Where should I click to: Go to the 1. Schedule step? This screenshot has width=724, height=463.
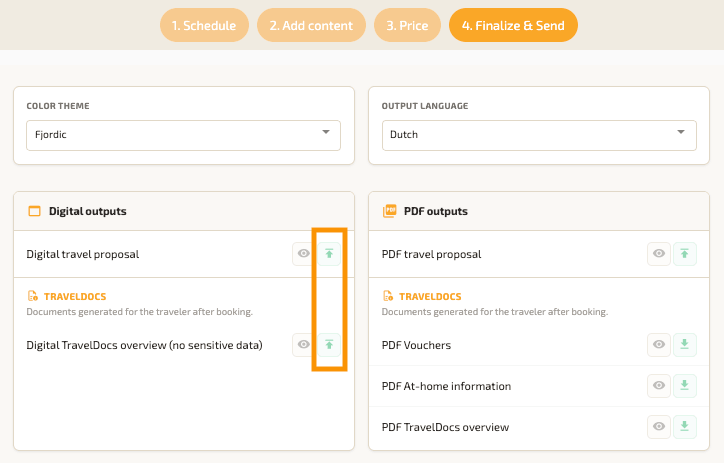204,25
